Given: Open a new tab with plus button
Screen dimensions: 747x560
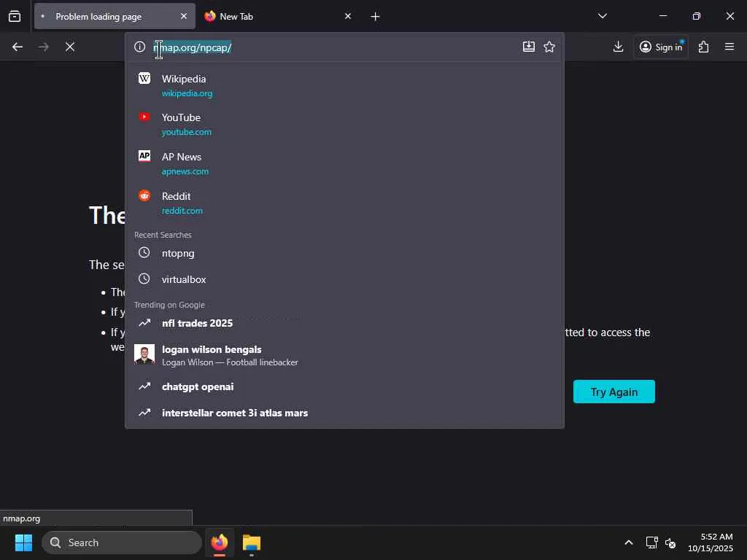Looking at the screenshot, I should pyautogui.click(x=375, y=17).
